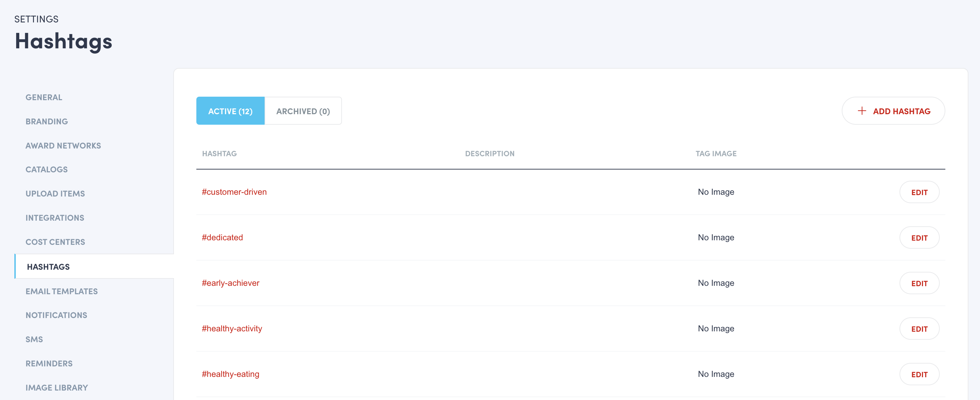Click the #healthy-eating hashtag link

(x=230, y=374)
